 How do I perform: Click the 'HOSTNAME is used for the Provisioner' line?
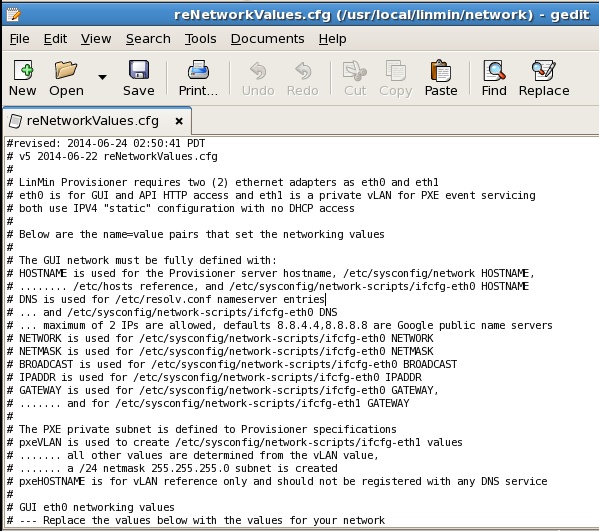coord(271,273)
